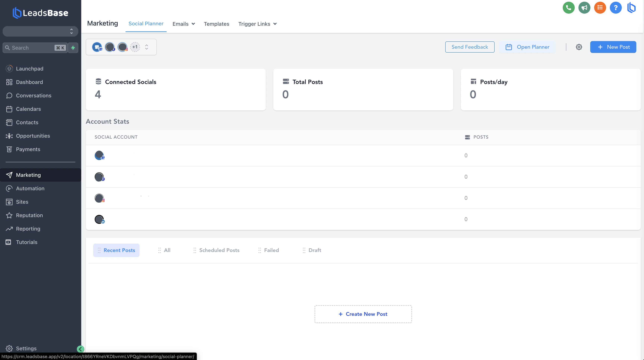Click the LeadsBase logo icon top right
Screen dimensions: 644x360
pyautogui.click(x=631, y=7)
